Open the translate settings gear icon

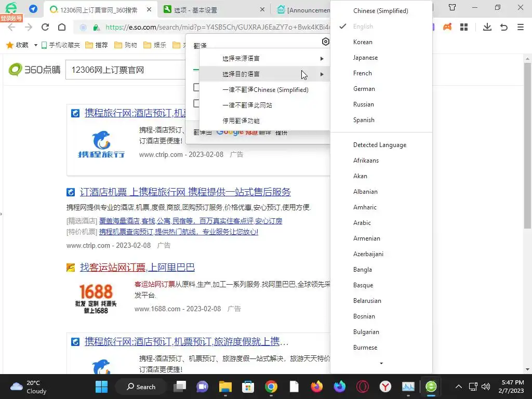tap(325, 42)
